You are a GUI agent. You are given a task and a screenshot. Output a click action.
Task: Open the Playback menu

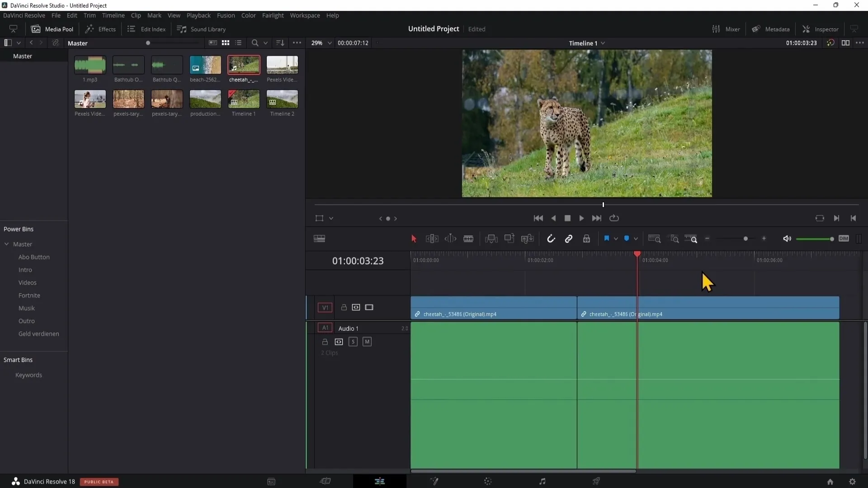198,15
